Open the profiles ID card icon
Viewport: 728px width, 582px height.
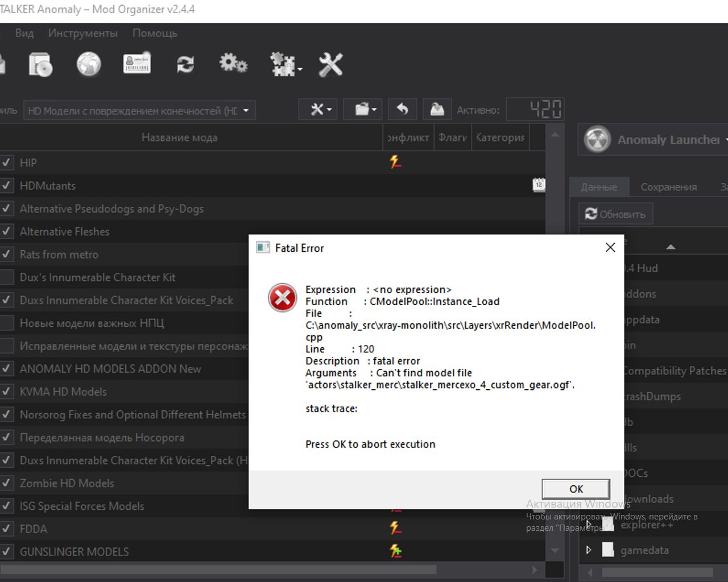point(137,64)
